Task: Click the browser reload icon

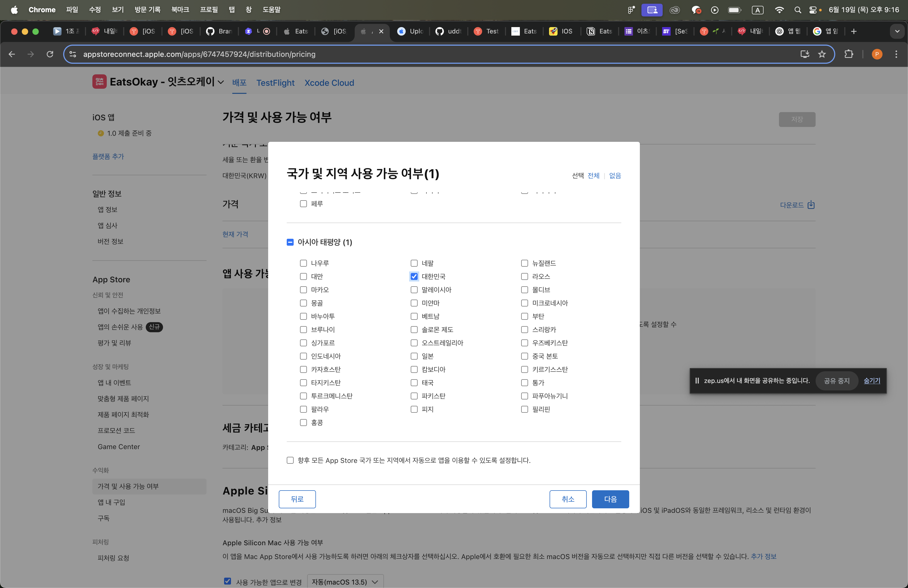Action: [50, 54]
